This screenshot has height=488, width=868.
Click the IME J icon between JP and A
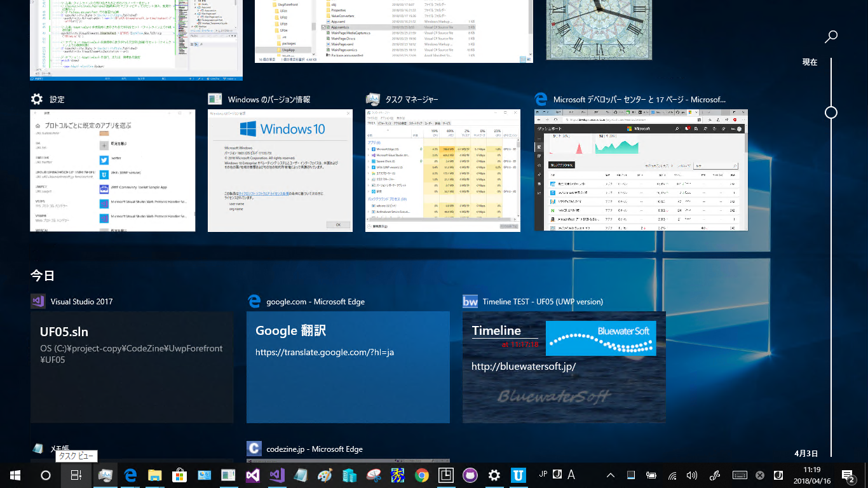[x=557, y=474]
